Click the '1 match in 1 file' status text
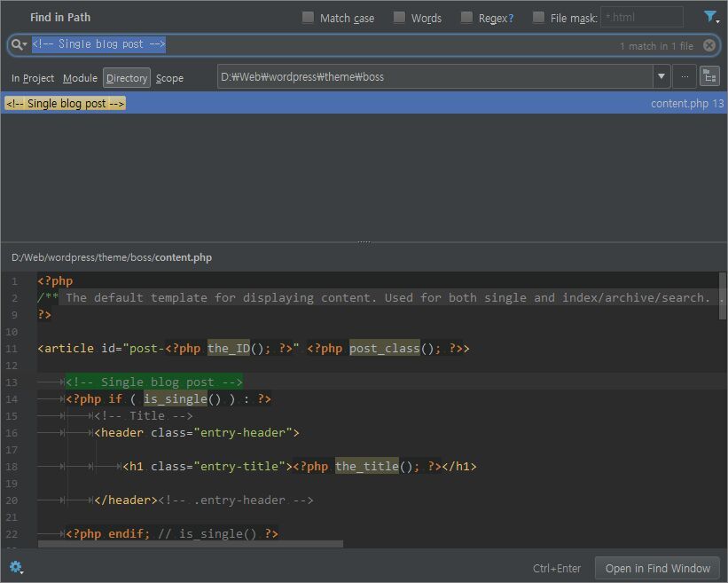Screen dimensions: 728x583 click(x=656, y=46)
